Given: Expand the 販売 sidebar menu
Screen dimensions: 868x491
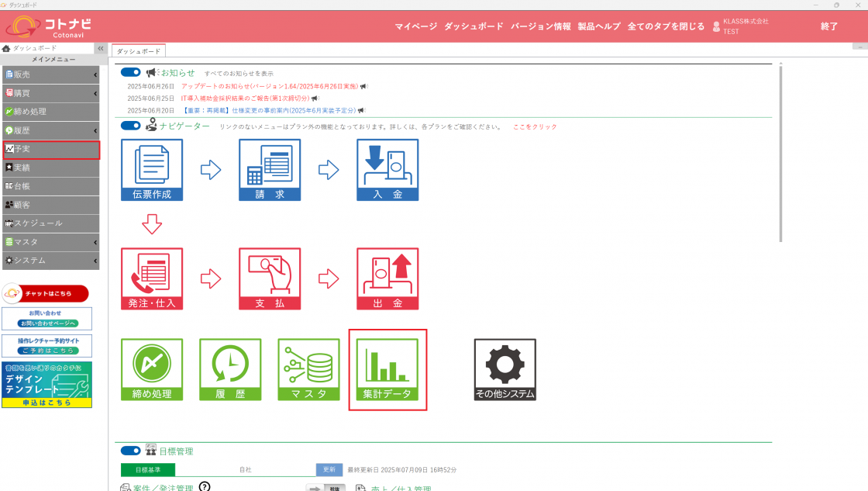Looking at the screenshot, I should (x=50, y=74).
